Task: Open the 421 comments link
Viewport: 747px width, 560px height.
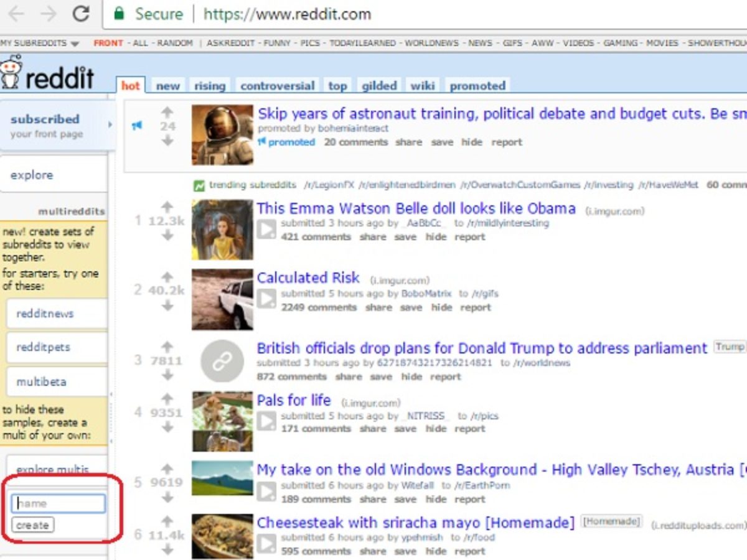Action: coord(316,237)
